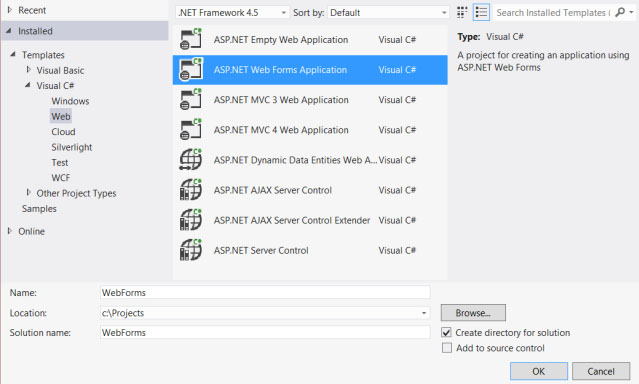Select 'ASP.NET Empty Web Application' text
This screenshot has height=384, width=639.
click(x=281, y=40)
